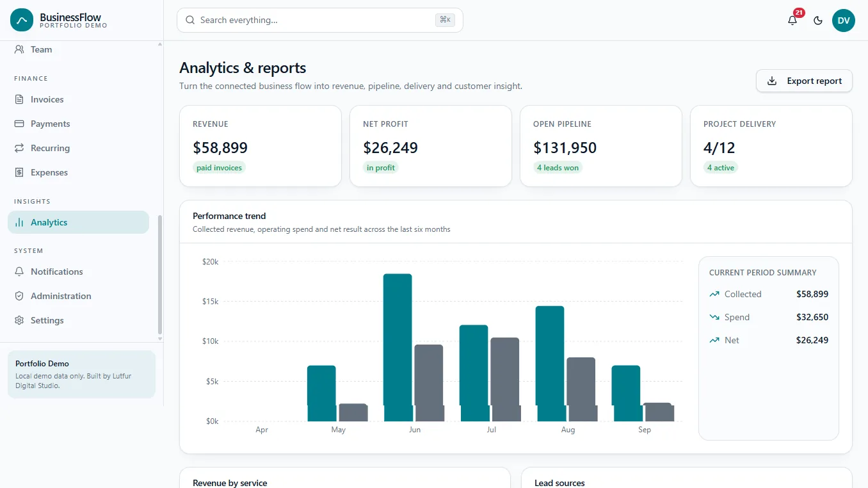Image resolution: width=868 pixels, height=488 pixels.
Task: Click the Invoices document icon
Action: (x=19, y=99)
